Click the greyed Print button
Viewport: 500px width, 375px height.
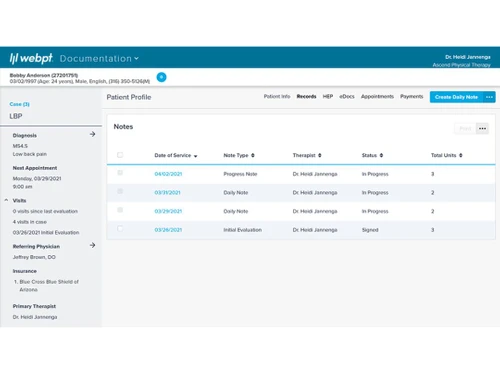[x=465, y=128]
